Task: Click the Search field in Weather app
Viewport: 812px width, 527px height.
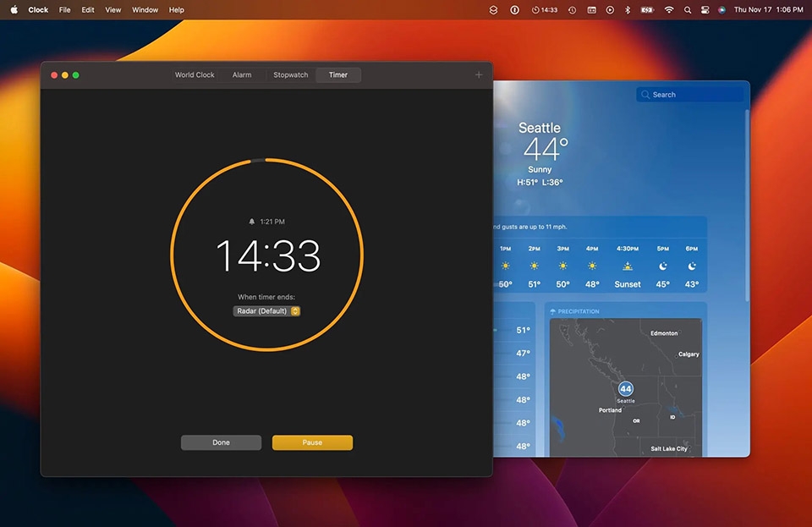Action: tap(689, 94)
